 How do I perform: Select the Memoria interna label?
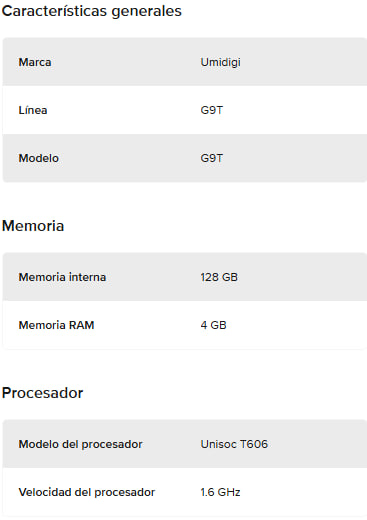coord(62,277)
